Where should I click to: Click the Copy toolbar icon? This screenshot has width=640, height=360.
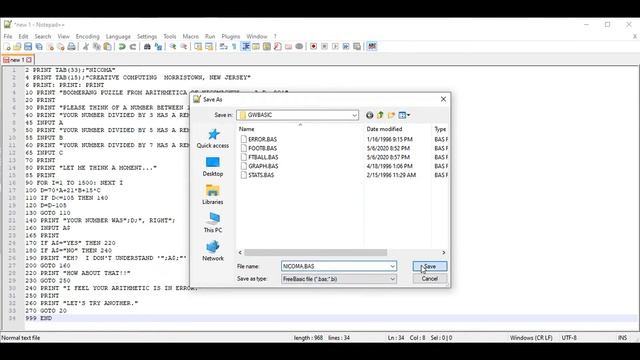97,47
